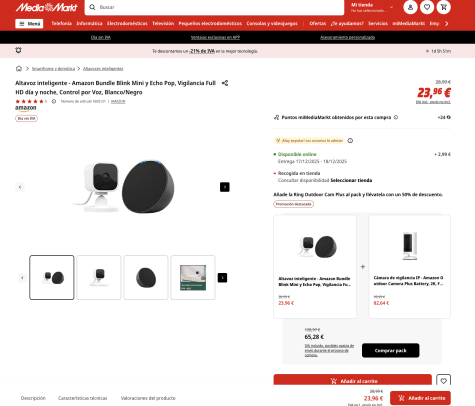This screenshot has height=406, width=475.
Task: Show previous main product image
Action: click(x=20, y=187)
